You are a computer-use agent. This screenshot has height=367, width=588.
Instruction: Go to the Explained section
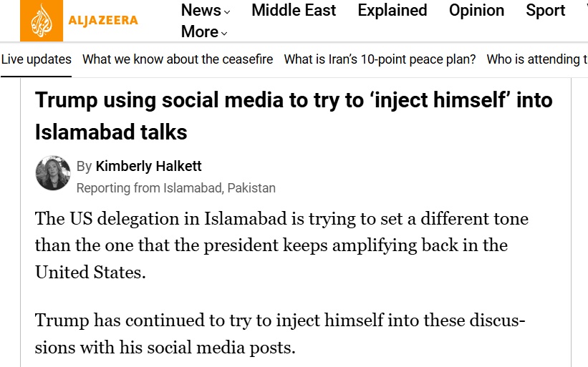392,11
